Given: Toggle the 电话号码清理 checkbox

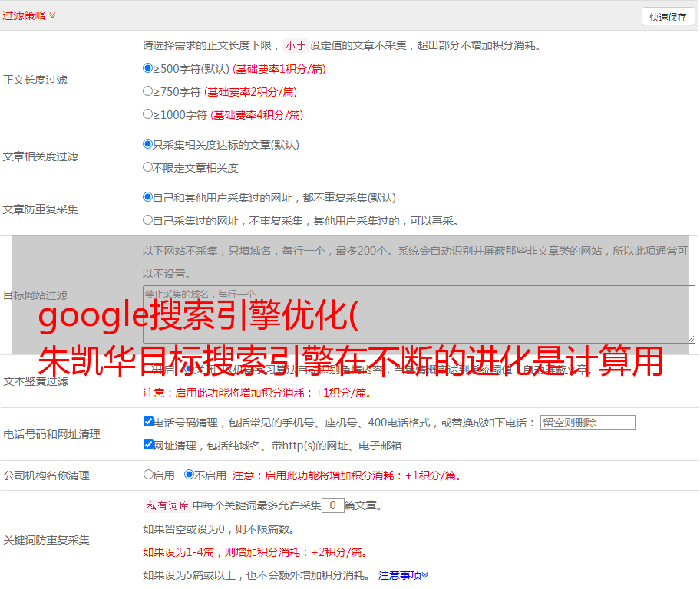Looking at the screenshot, I should pyautogui.click(x=148, y=422).
